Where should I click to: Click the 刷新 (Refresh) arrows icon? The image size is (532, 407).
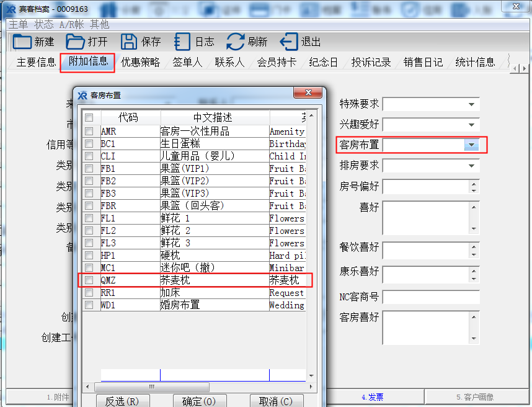tap(235, 42)
